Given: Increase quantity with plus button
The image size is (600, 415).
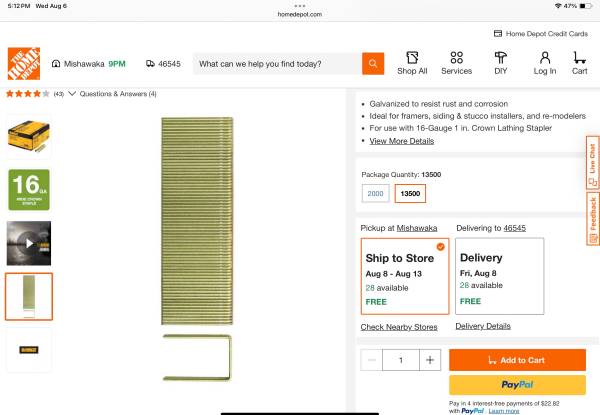Looking at the screenshot, I should (430, 360).
